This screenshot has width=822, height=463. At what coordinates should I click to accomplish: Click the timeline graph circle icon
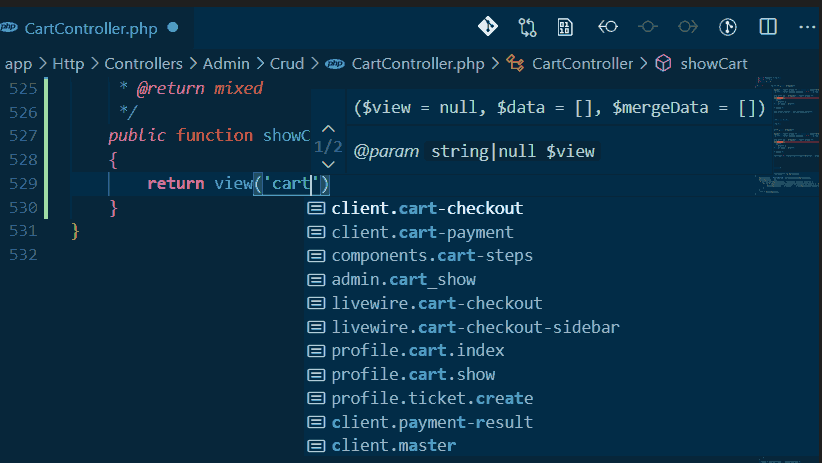click(x=647, y=27)
